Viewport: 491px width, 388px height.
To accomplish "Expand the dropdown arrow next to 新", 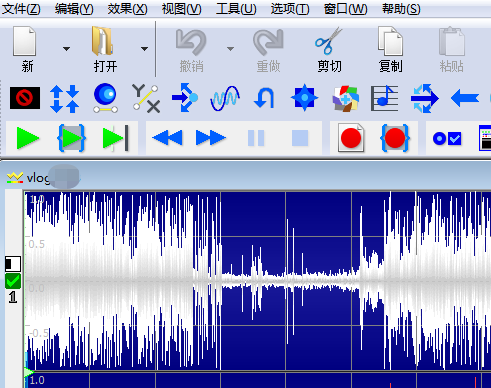I will pos(66,49).
